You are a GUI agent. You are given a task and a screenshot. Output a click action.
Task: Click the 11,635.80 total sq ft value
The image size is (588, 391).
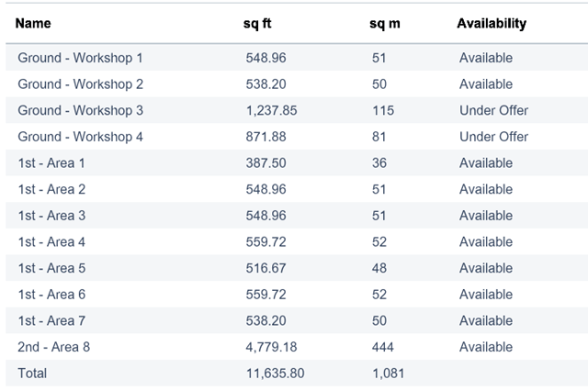tap(275, 374)
